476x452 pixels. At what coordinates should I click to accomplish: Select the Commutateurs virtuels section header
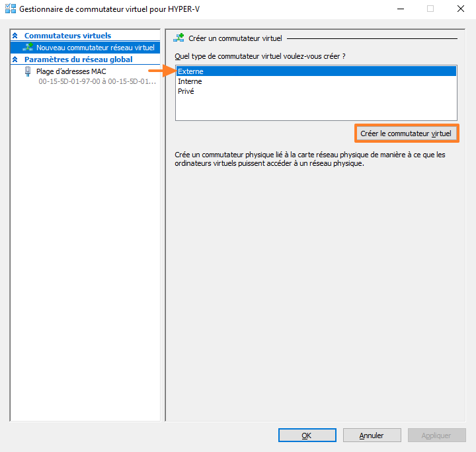pos(67,36)
